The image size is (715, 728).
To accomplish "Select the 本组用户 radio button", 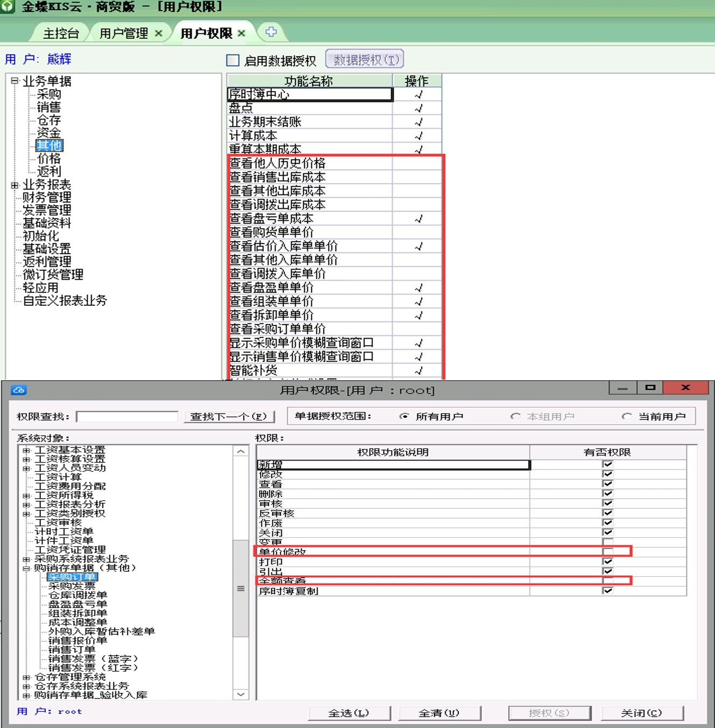I will click(515, 416).
